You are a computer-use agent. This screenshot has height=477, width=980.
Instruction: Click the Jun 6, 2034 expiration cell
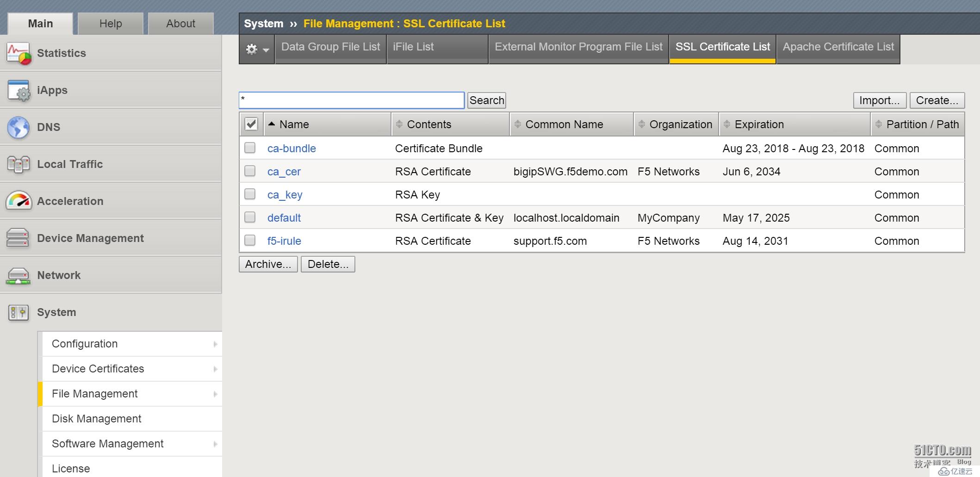point(751,172)
